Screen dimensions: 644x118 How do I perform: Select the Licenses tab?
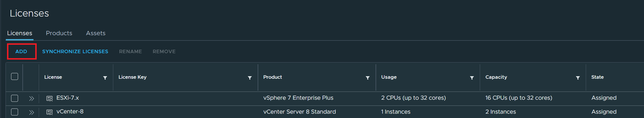(x=20, y=33)
